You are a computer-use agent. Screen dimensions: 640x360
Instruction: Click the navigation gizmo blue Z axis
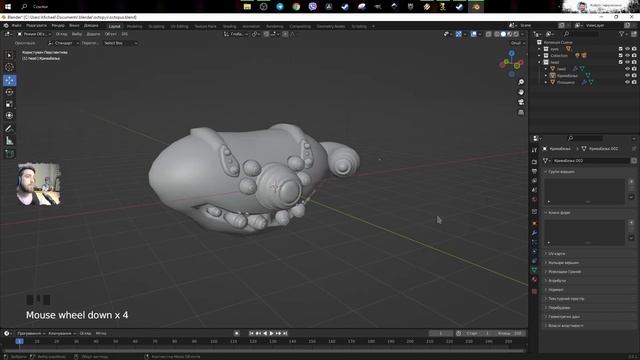click(512, 53)
